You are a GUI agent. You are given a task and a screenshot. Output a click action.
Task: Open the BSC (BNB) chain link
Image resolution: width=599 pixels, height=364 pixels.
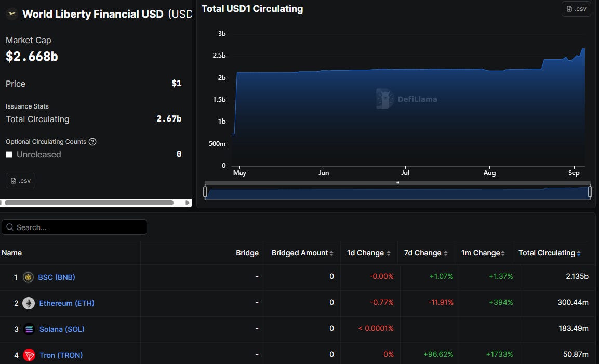coord(57,277)
